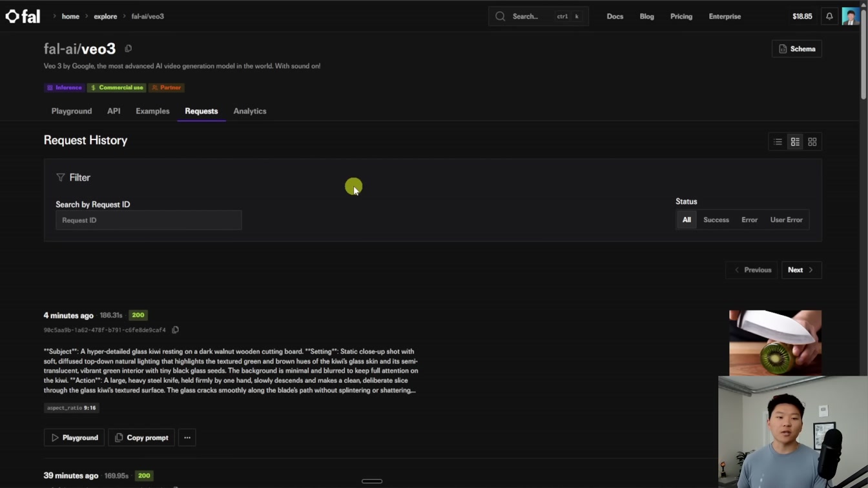
Task: Copy request ID 98c5aa9b
Action: (175, 330)
